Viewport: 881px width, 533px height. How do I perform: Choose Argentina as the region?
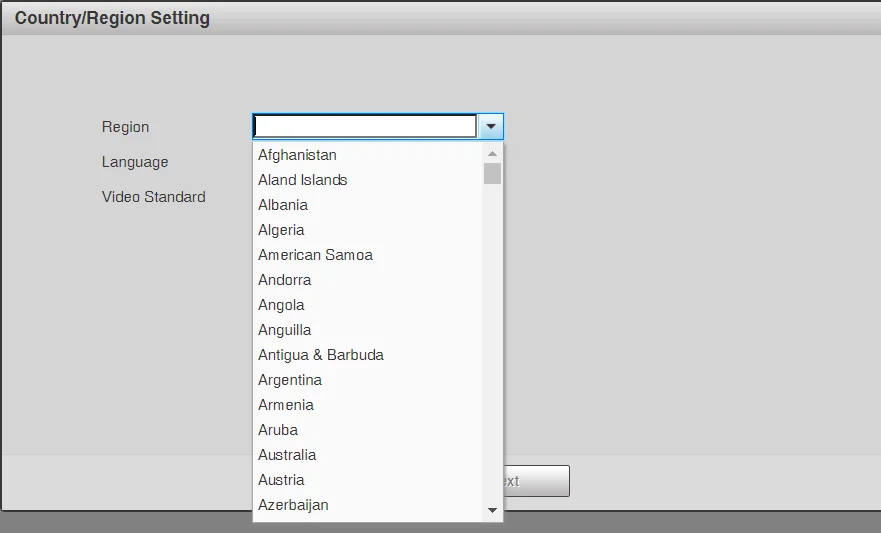pos(367,380)
